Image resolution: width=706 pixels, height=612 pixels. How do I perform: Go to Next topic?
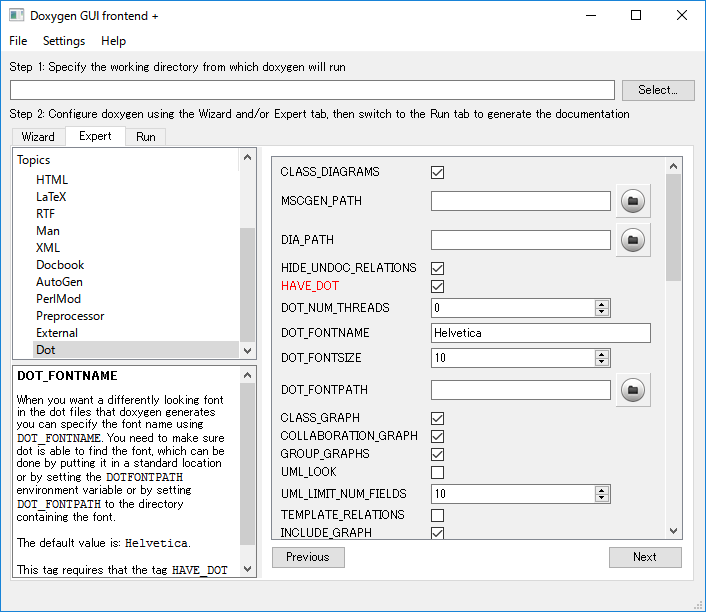645,557
